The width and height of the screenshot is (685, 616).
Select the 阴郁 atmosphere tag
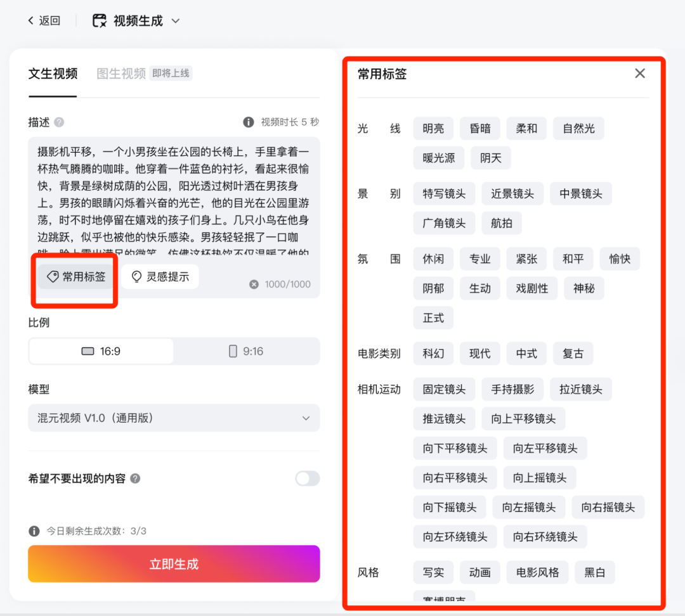click(x=433, y=288)
